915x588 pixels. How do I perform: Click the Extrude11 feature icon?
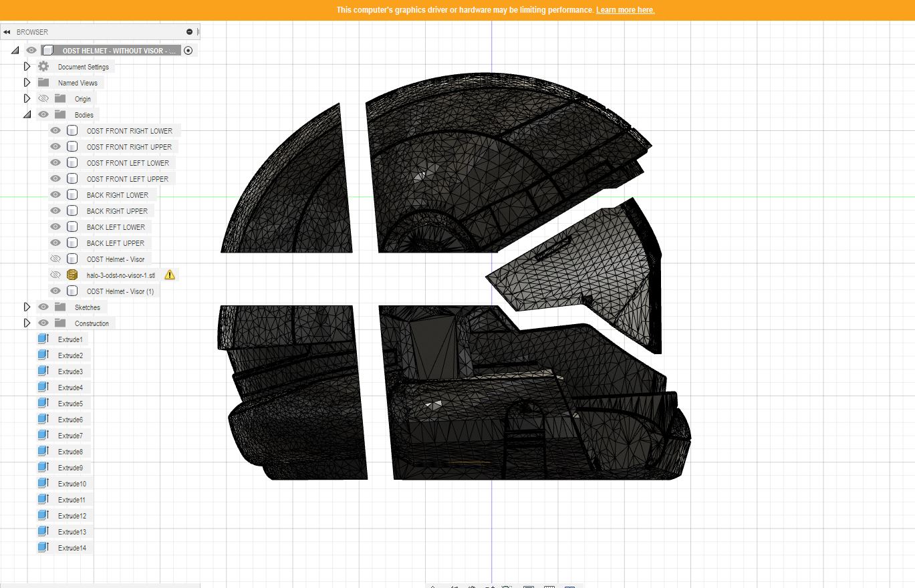pos(43,500)
